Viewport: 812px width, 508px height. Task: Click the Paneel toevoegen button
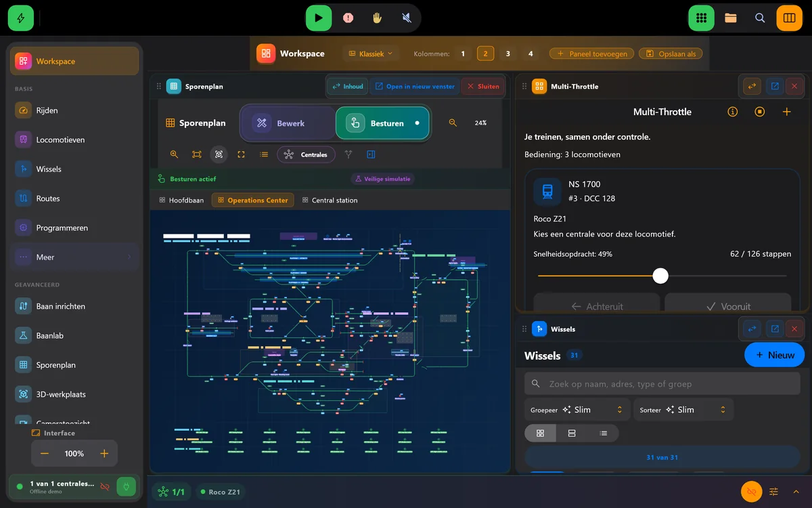[592, 54]
